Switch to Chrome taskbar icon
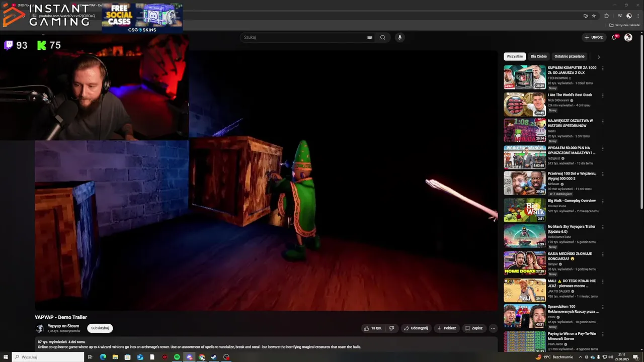 tap(202, 357)
